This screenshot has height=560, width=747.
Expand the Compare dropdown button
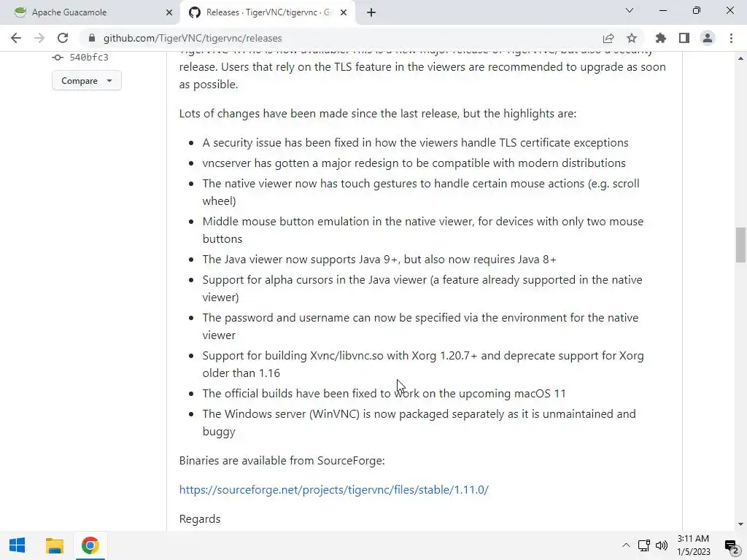pos(87,80)
